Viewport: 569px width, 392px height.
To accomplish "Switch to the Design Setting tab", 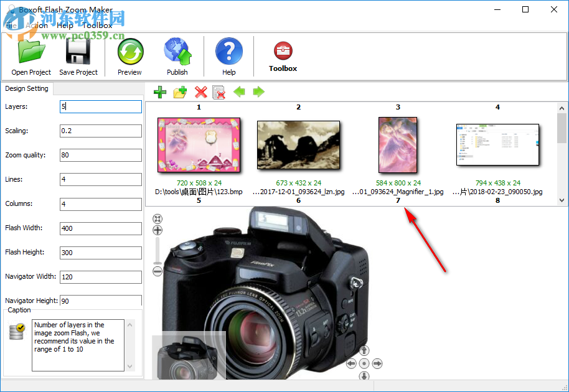I will (27, 88).
